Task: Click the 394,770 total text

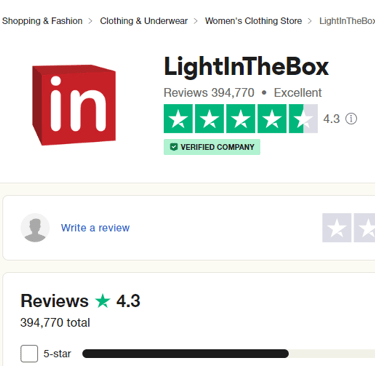Action: point(55,322)
